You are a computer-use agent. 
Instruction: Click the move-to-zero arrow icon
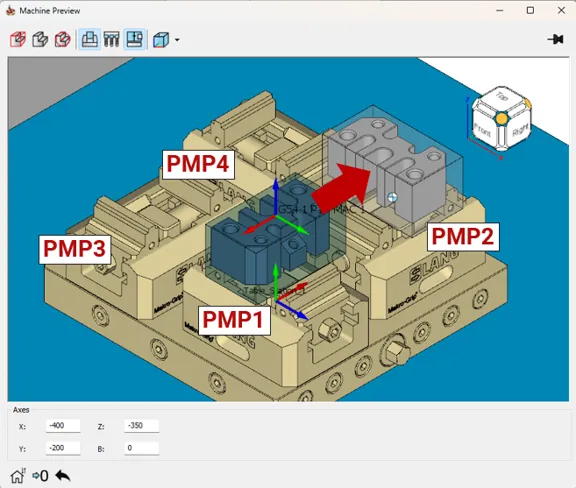point(40,476)
